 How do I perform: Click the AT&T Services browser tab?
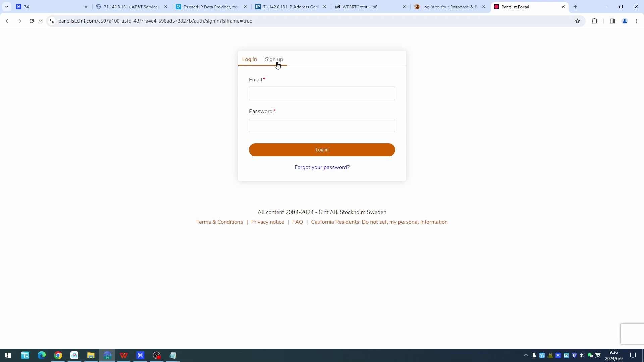pyautogui.click(x=130, y=7)
